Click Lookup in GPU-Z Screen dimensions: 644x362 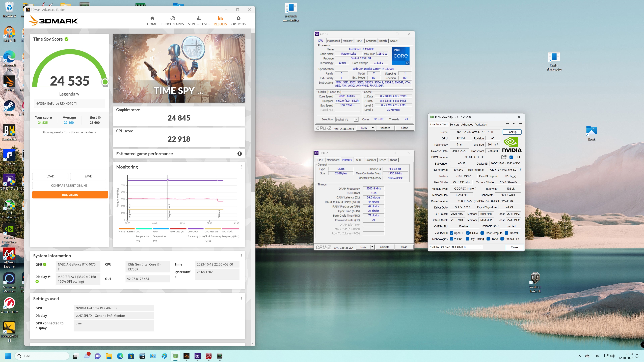click(x=512, y=132)
